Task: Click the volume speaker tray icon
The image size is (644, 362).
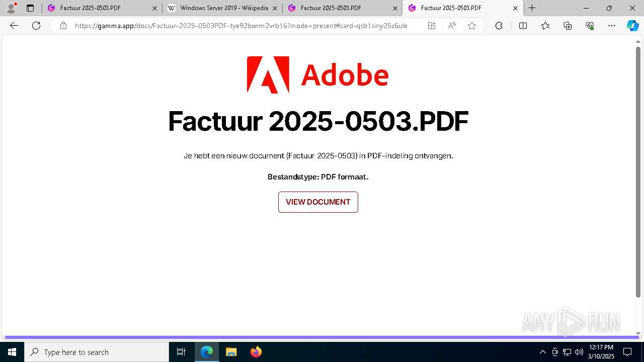Action: (x=579, y=352)
